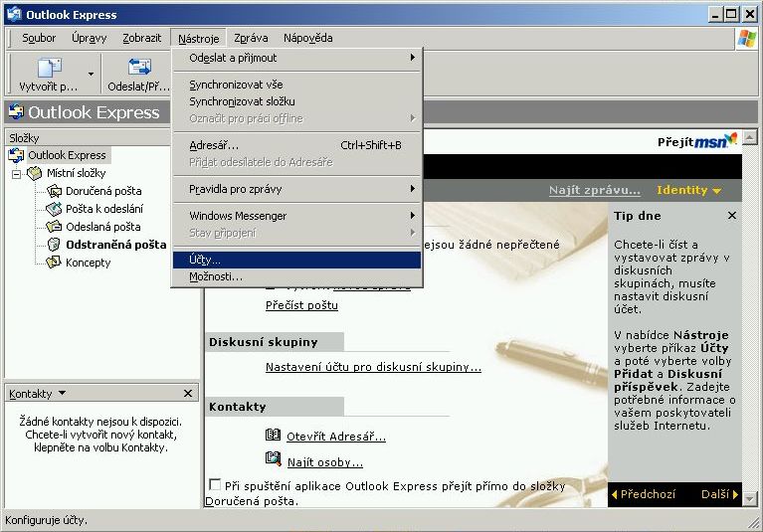Open the Přečíst poštu link
The width and height of the screenshot is (763, 532).
pyautogui.click(x=301, y=305)
